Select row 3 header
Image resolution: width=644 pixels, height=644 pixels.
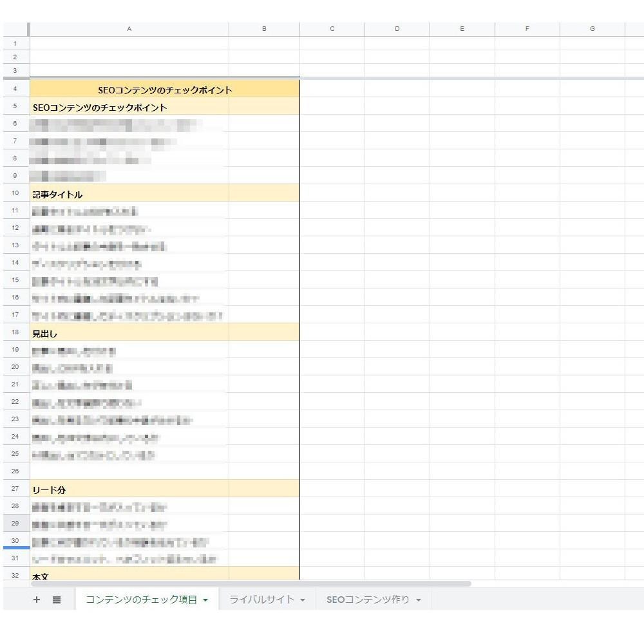click(x=15, y=70)
